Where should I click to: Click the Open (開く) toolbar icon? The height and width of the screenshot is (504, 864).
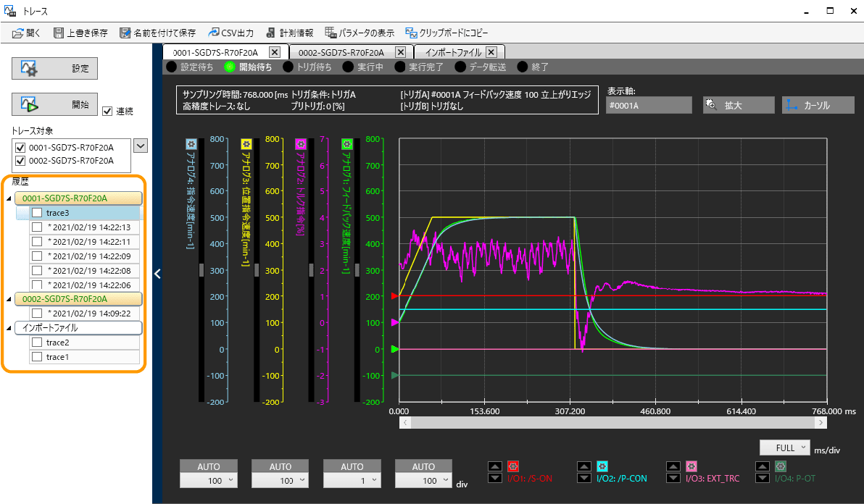pyautogui.click(x=19, y=33)
